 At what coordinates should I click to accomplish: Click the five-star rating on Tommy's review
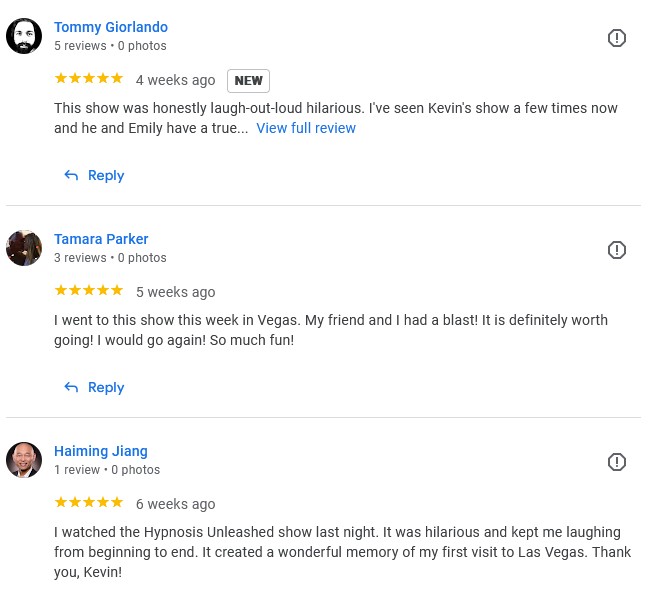[x=89, y=79]
